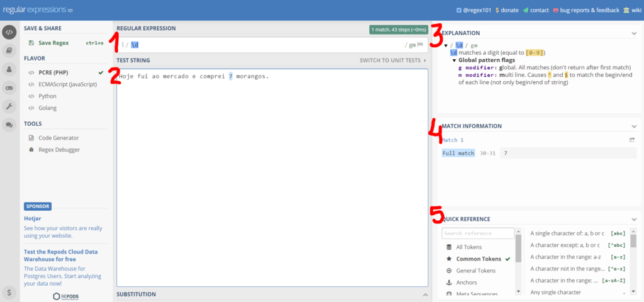The height and width of the screenshot is (302, 644).
Task: Click the highlighted 7 in test string
Action: click(x=231, y=76)
